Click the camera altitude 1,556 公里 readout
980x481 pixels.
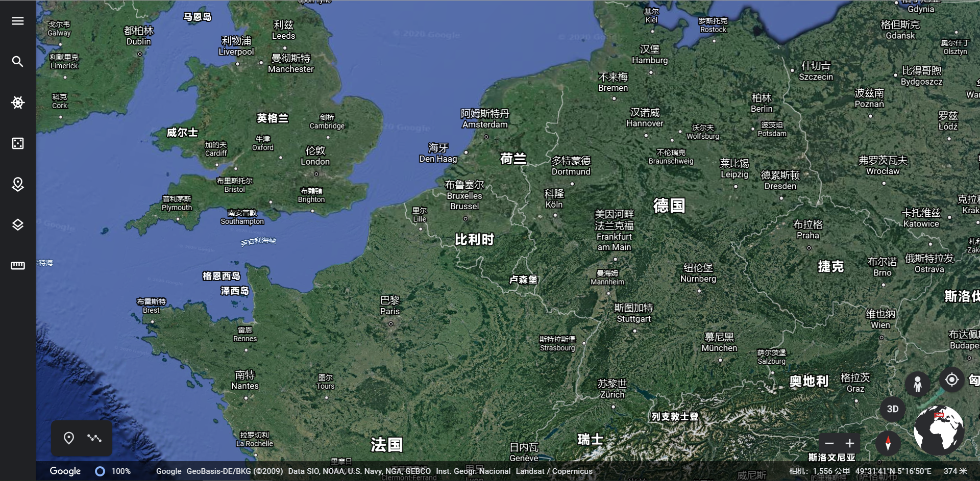click(x=820, y=471)
